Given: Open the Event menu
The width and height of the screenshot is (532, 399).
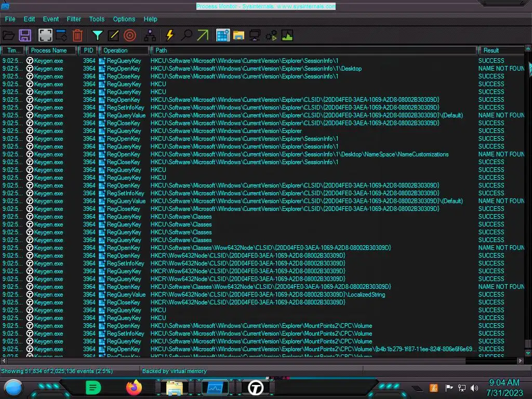Looking at the screenshot, I should (x=51, y=19).
